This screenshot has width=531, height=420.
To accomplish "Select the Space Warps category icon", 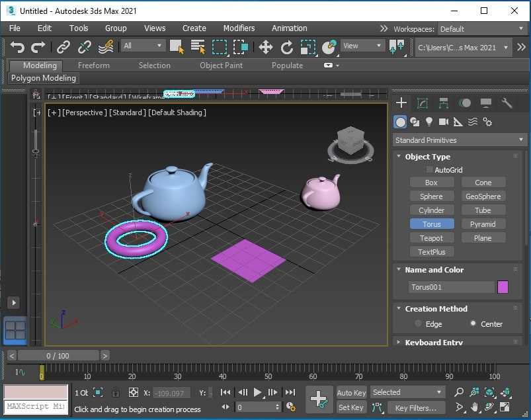I will [472, 122].
